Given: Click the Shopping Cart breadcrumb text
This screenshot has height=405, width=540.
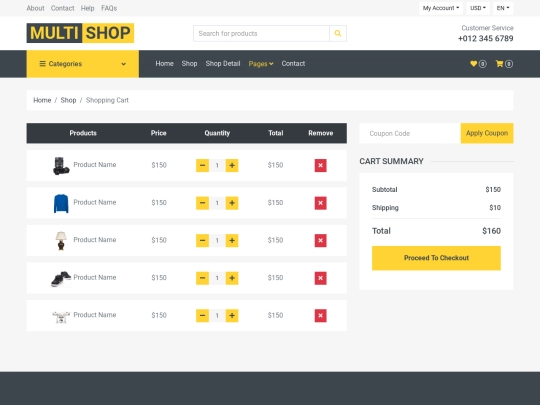Looking at the screenshot, I should (x=107, y=100).
